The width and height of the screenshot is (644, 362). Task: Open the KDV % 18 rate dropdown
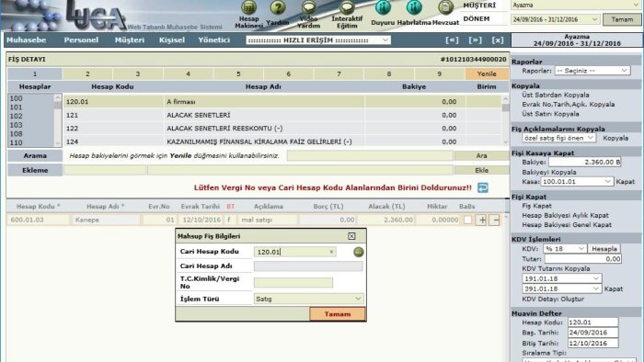(565, 249)
